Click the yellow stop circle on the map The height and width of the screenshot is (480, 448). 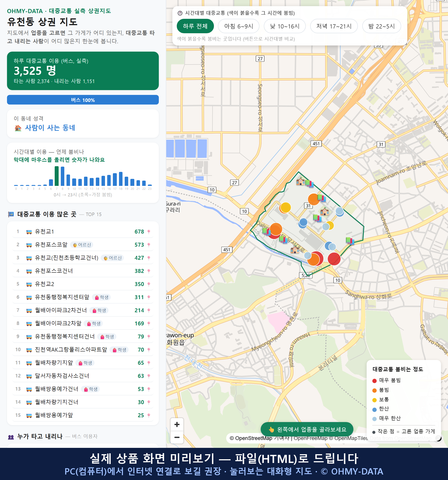pyautogui.click(x=285, y=207)
